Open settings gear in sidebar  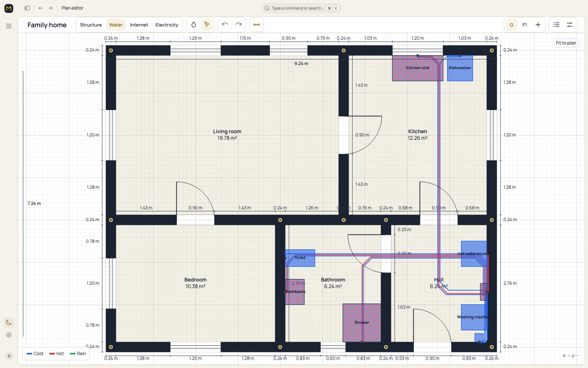pyautogui.click(x=9, y=335)
